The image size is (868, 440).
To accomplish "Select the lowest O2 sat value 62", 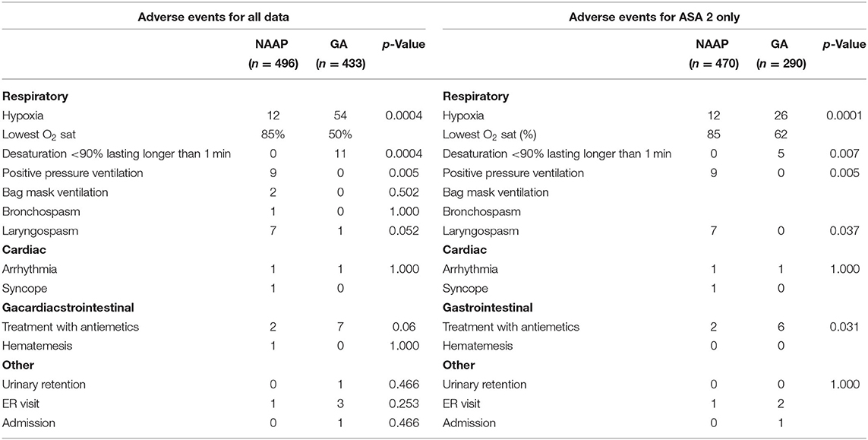I will click(x=781, y=135).
